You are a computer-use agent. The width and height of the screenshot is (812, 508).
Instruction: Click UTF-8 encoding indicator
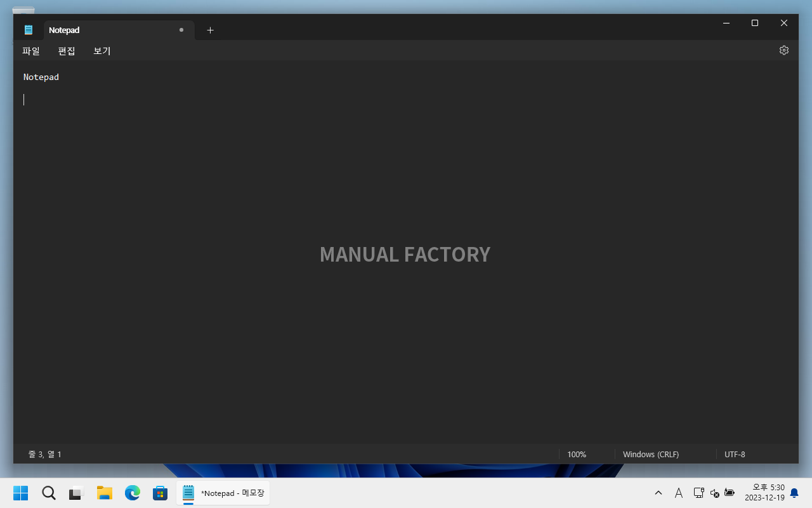coord(735,454)
